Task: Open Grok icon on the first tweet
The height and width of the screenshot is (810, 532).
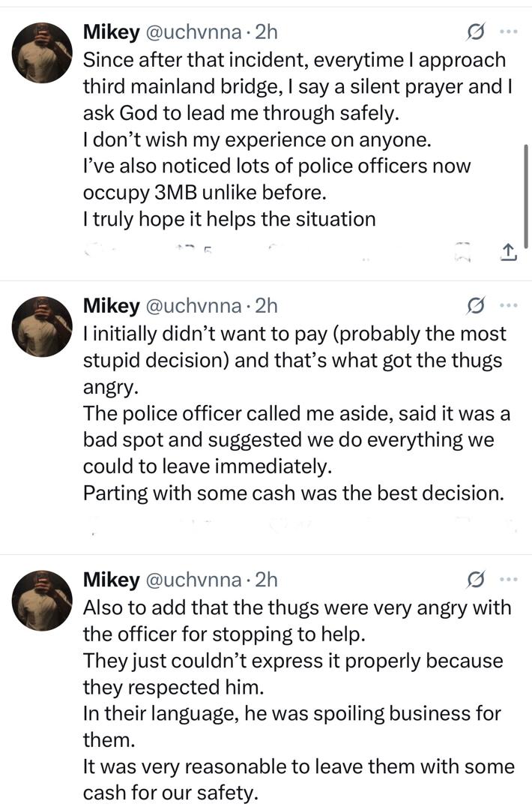Action: (x=474, y=32)
